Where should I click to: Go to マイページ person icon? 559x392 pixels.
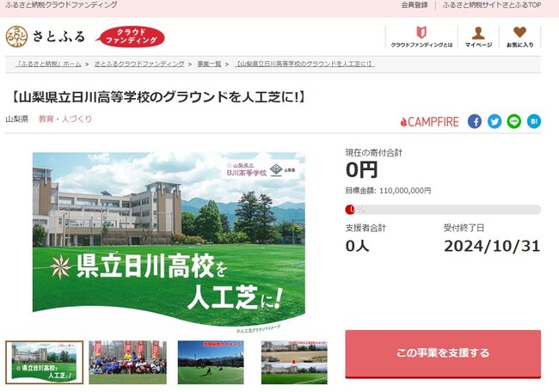[x=478, y=37]
